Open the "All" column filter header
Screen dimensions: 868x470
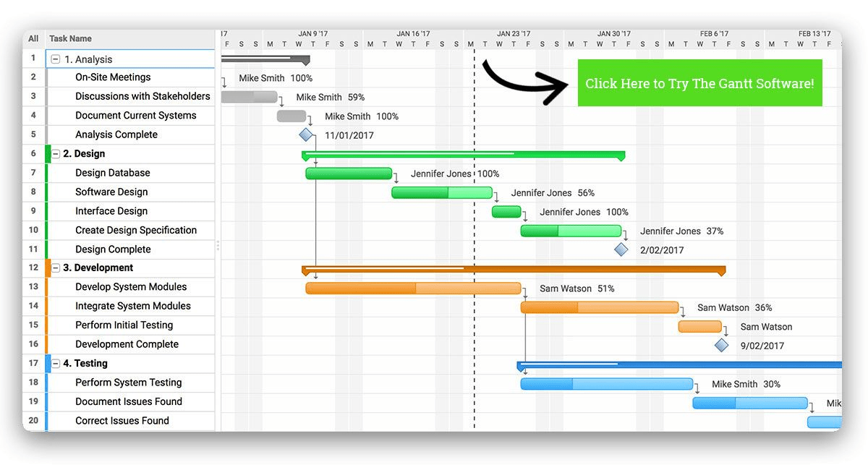[x=33, y=38]
